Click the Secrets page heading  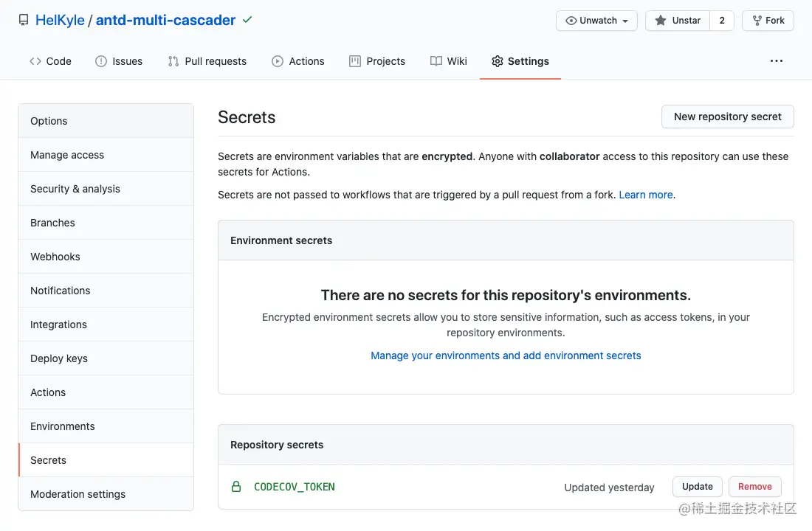tap(247, 117)
